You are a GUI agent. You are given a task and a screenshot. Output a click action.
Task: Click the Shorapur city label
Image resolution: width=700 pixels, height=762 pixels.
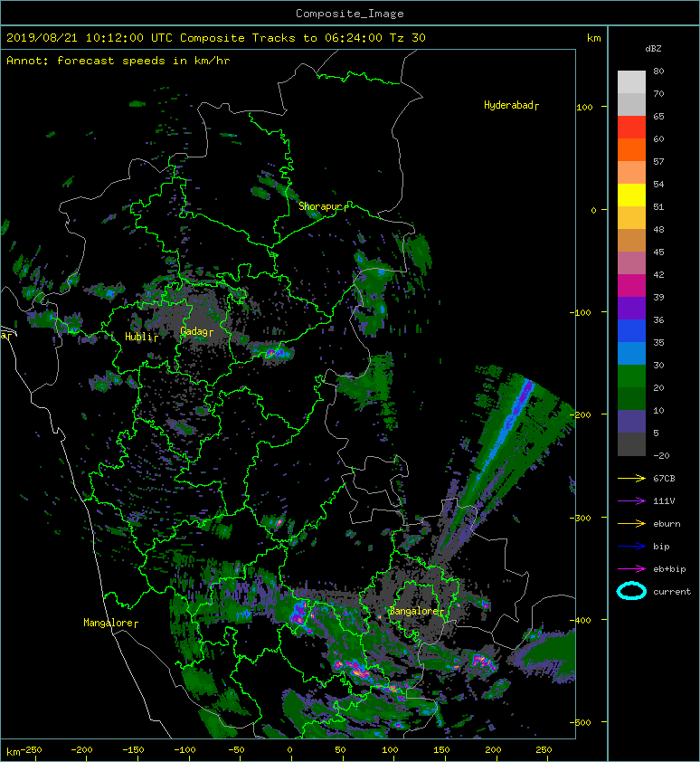click(323, 206)
